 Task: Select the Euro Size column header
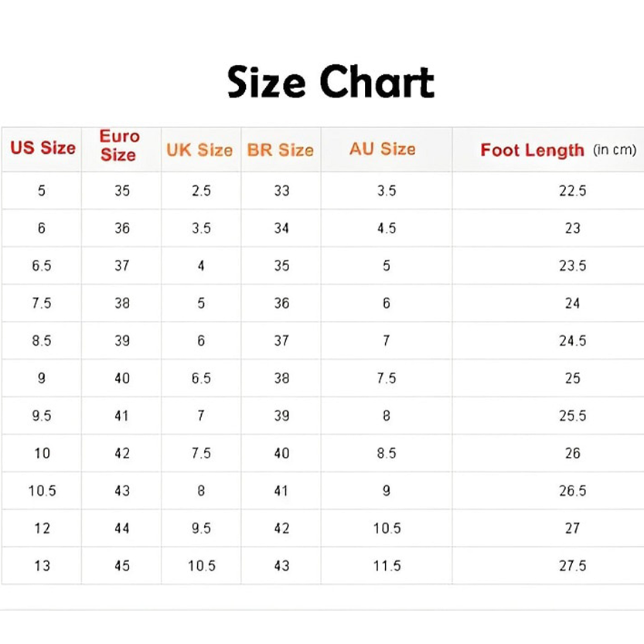(x=120, y=145)
